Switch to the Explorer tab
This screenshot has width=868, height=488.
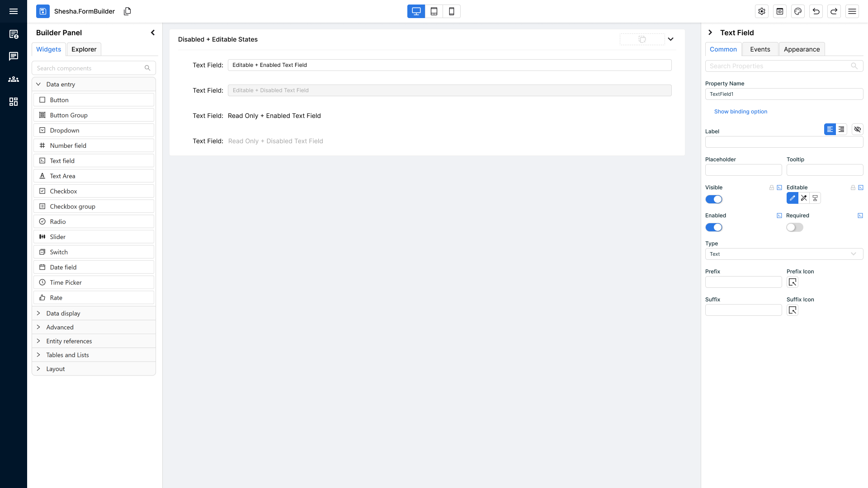[x=84, y=49]
